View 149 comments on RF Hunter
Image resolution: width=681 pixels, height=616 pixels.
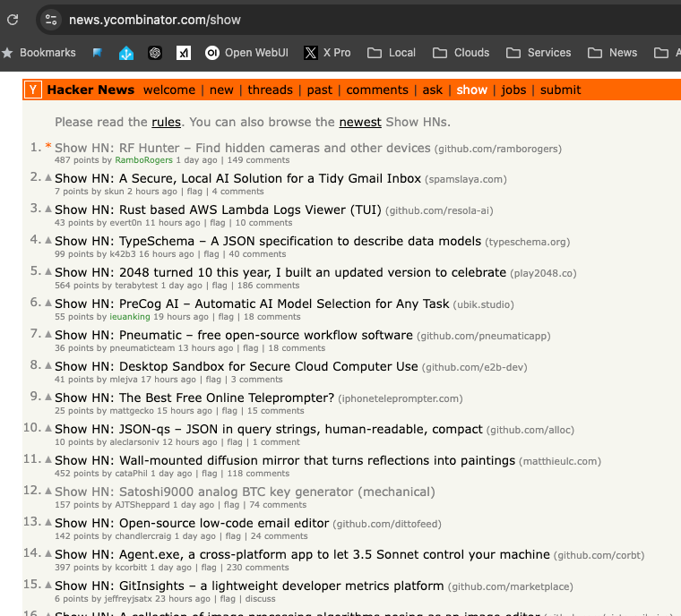tap(258, 160)
